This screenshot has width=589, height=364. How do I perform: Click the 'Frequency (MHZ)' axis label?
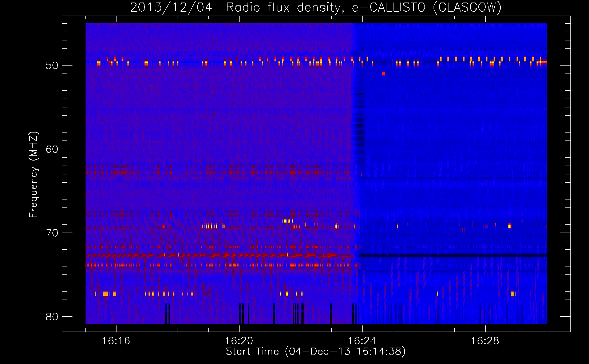33,175
